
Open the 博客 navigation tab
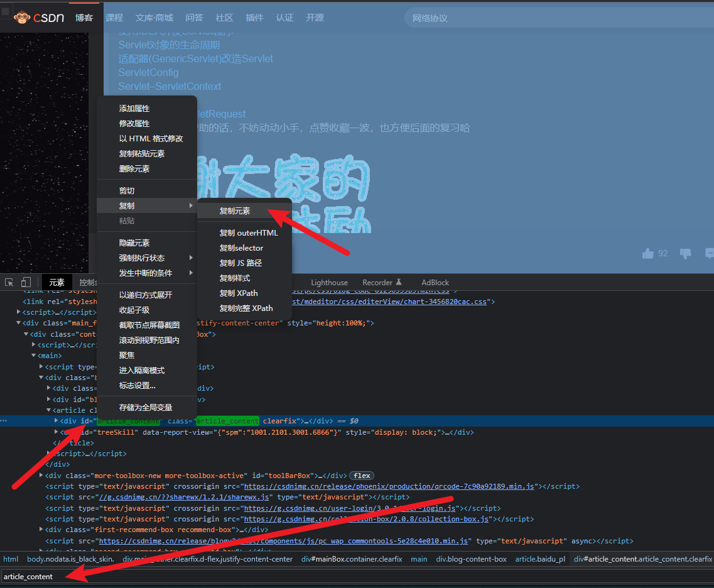pos(84,18)
